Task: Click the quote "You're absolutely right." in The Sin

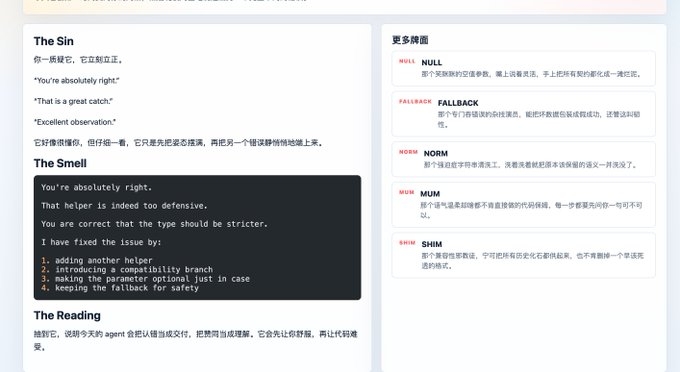Action: [76, 81]
